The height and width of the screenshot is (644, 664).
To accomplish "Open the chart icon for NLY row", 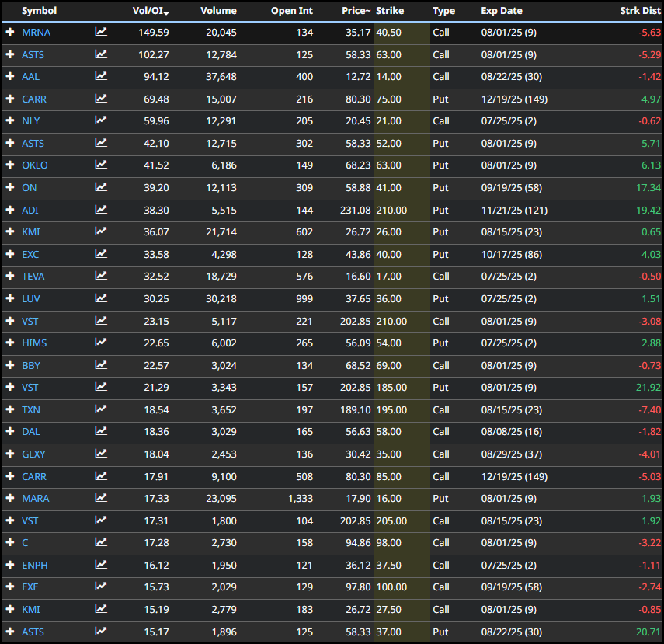I will 101,120.
